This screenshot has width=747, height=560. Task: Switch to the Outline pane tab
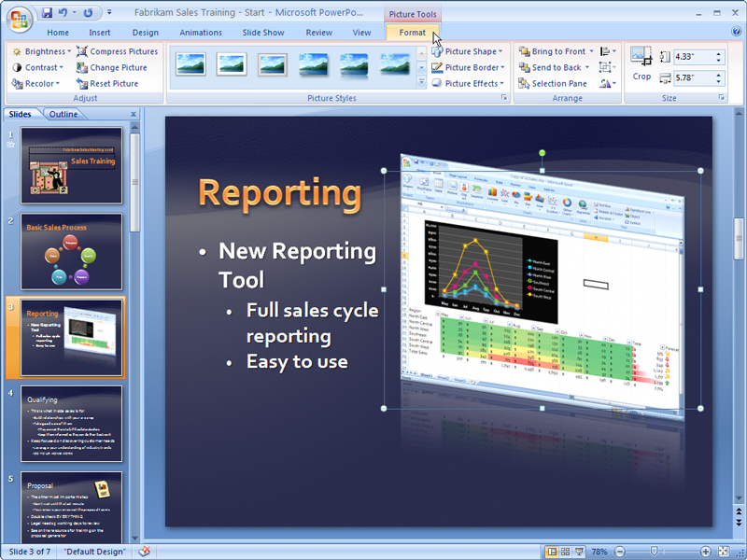63,115
